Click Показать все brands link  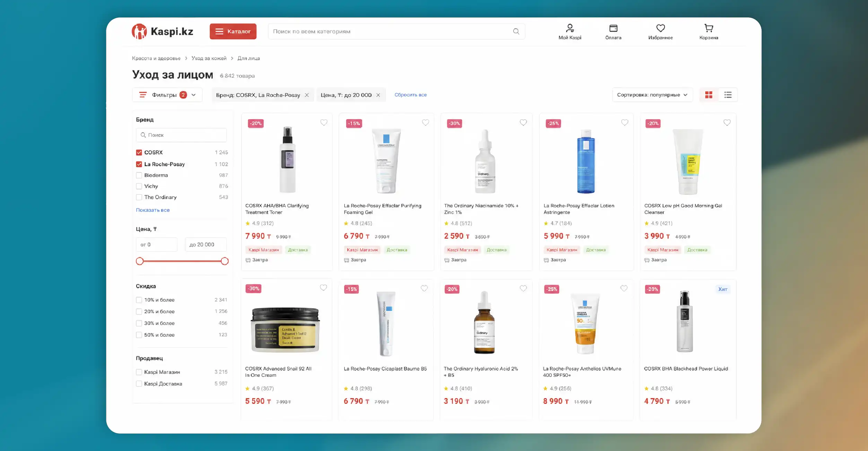pyautogui.click(x=152, y=210)
